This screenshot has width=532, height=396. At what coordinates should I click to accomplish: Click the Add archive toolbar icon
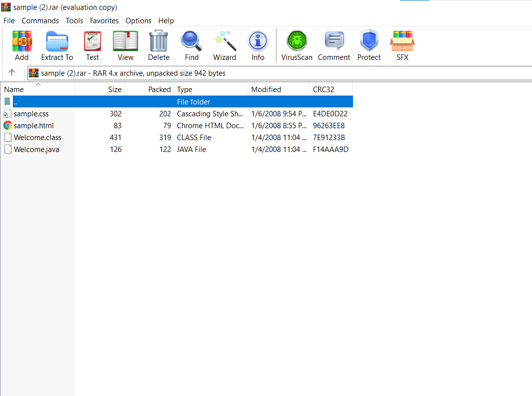pos(22,45)
